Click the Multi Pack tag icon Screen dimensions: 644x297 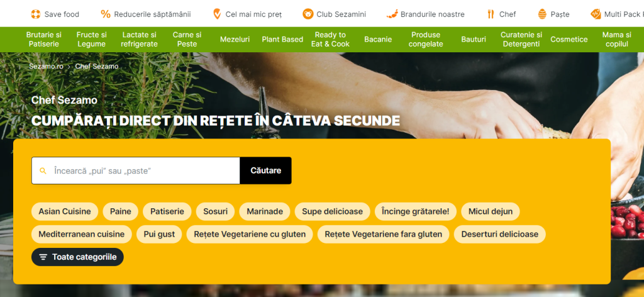(596, 14)
